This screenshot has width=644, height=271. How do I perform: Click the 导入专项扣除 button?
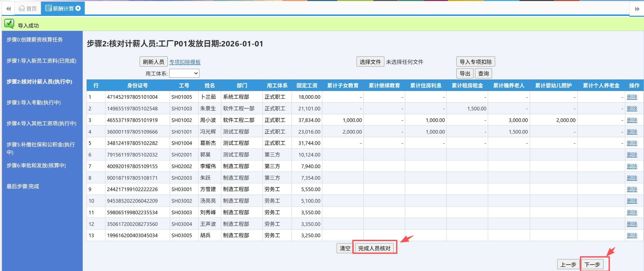(x=476, y=62)
